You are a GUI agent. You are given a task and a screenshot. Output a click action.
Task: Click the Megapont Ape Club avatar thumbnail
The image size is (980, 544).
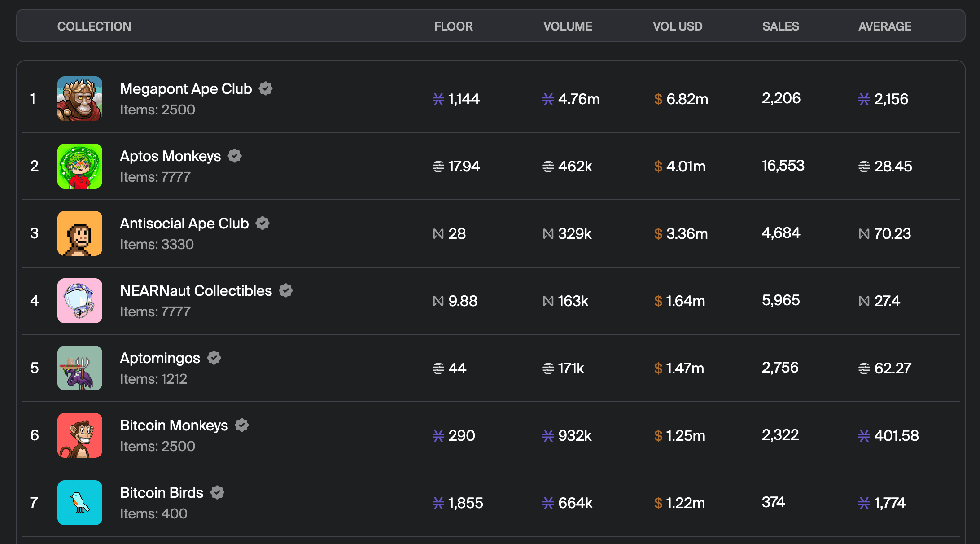tap(80, 99)
